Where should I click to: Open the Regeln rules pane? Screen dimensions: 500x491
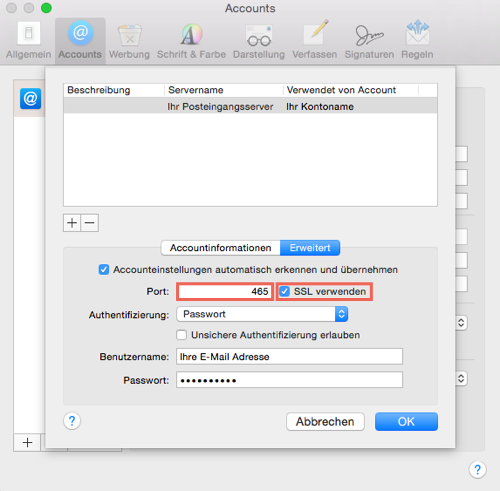click(x=417, y=40)
